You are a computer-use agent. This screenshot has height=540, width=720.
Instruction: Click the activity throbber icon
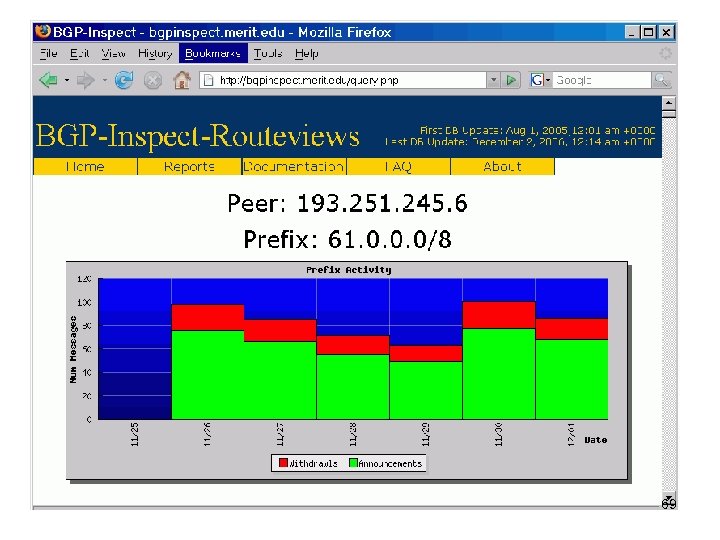pos(666,54)
